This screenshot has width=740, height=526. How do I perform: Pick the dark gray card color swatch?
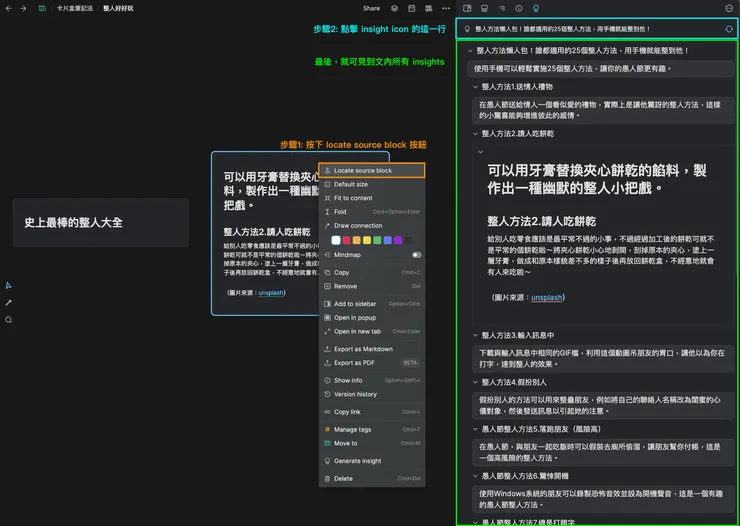point(409,240)
